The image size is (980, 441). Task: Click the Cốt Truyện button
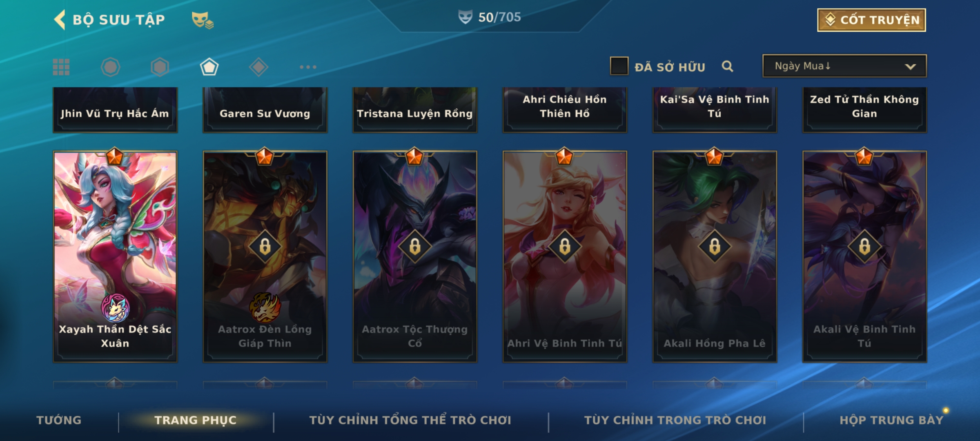coord(871,20)
